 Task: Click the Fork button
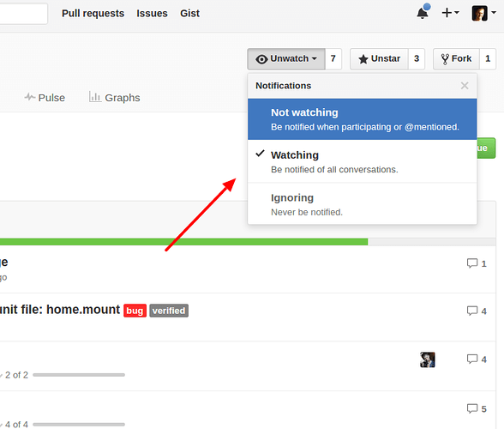456,59
